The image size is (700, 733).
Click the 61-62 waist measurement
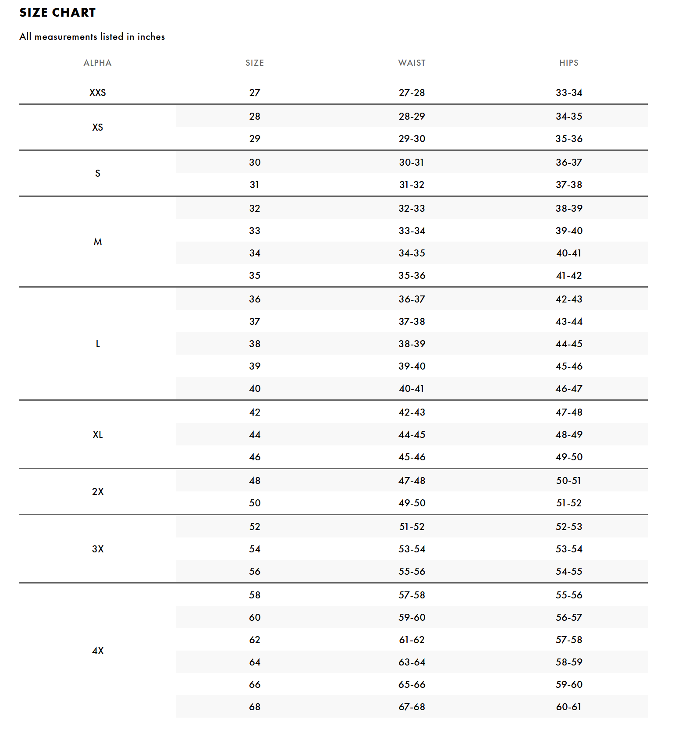[412, 640]
